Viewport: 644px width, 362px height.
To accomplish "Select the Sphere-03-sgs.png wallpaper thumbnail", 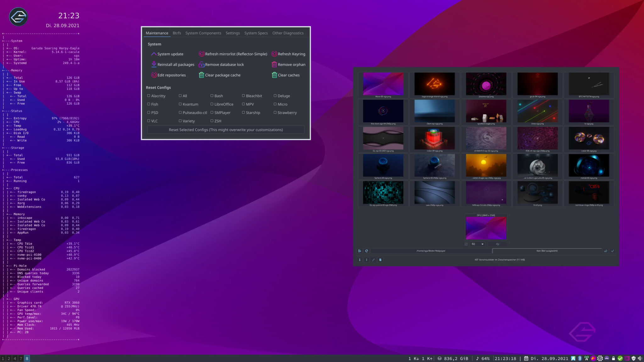I will (384, 166).
